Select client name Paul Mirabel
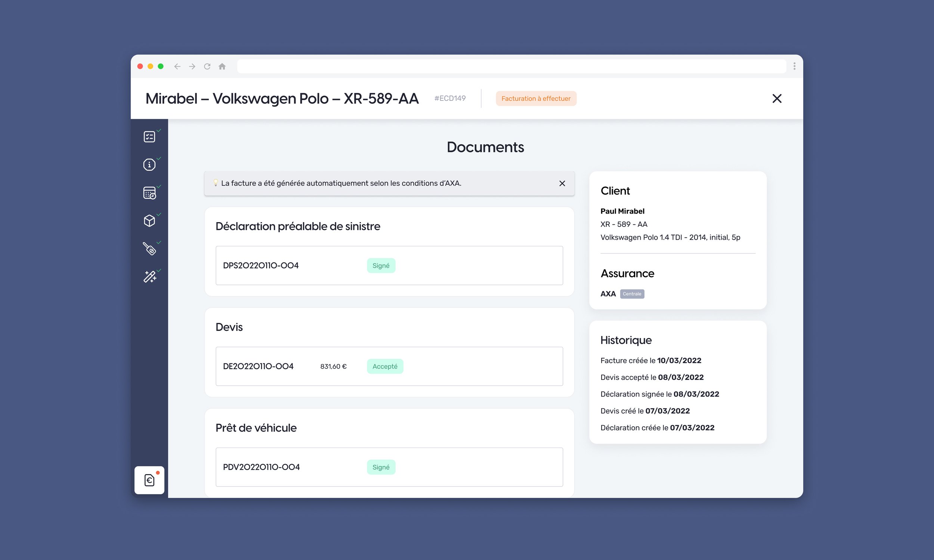This screenshot has width=934, height=560. coord(622,211)
